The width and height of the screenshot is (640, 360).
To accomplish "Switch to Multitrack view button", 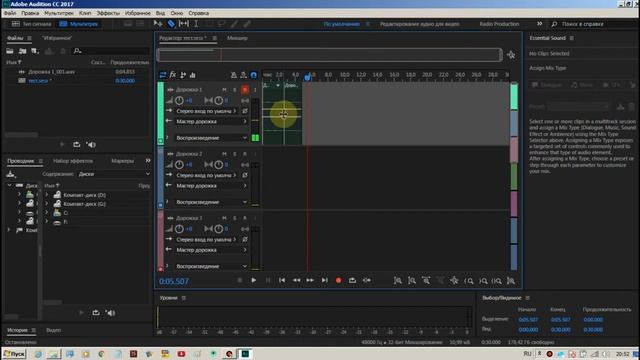I will coord(79,24).
